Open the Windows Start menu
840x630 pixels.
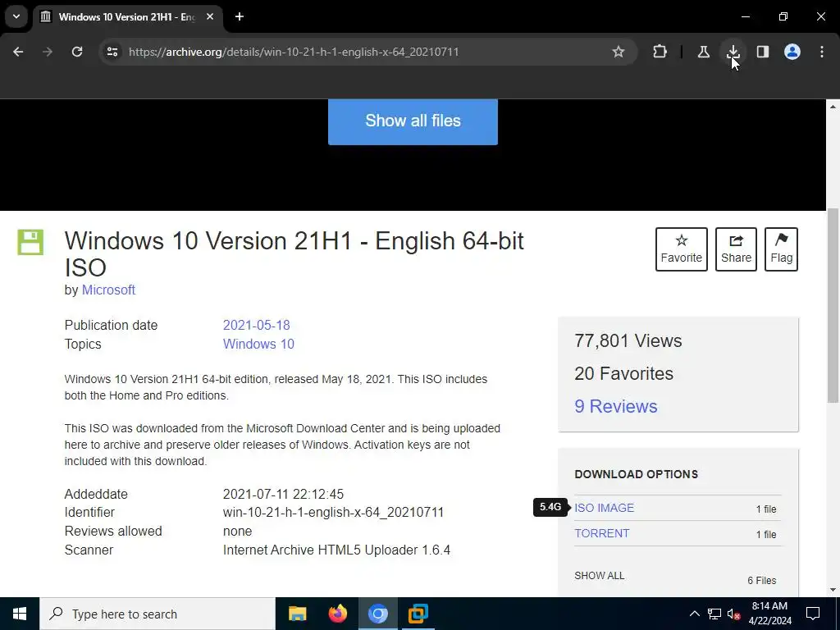(x=20, y=614)
